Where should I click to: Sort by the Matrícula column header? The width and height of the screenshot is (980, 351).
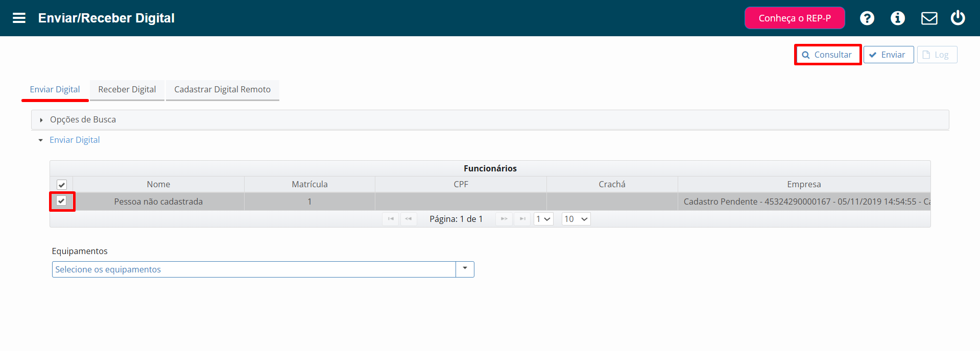click(309, 184)
